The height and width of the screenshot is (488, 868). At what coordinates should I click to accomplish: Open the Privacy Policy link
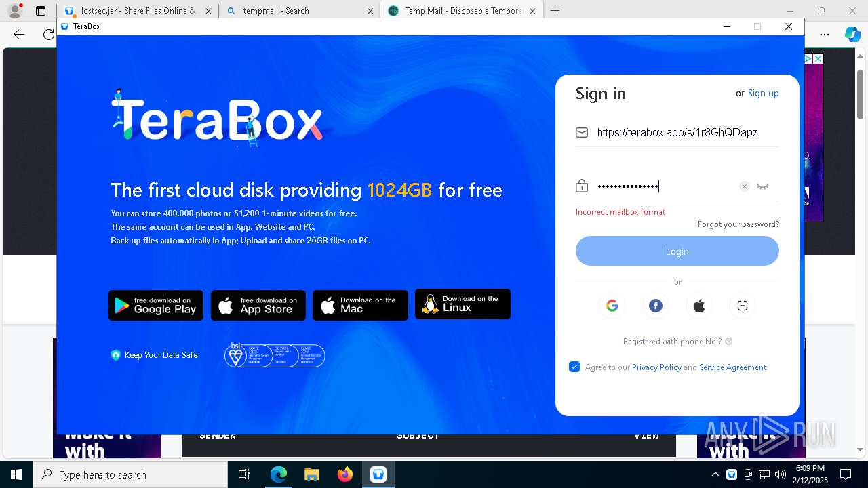[656, 367]
